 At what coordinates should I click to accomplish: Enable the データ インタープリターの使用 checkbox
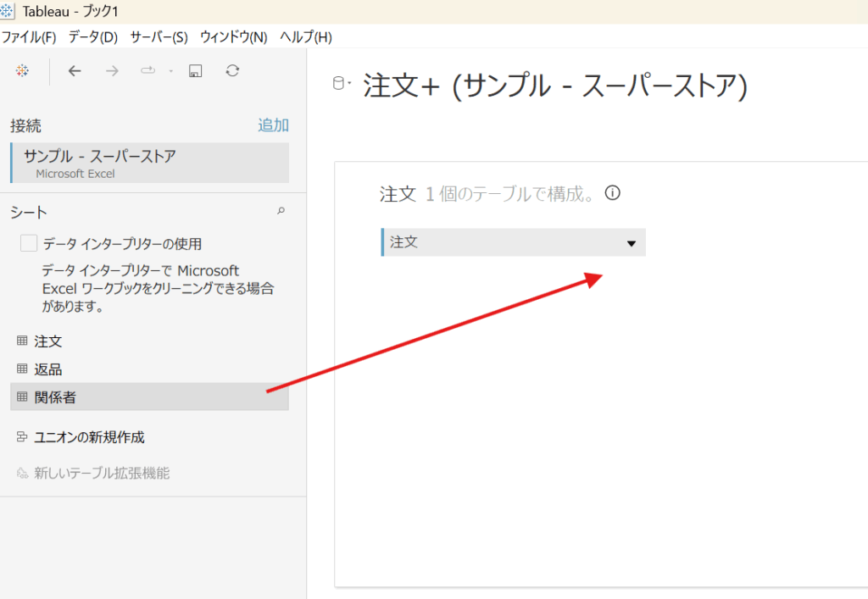click(x=29, y=244)
